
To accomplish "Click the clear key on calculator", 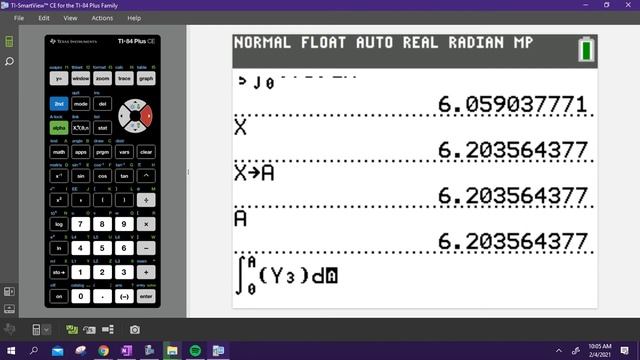I will [146, 152].
